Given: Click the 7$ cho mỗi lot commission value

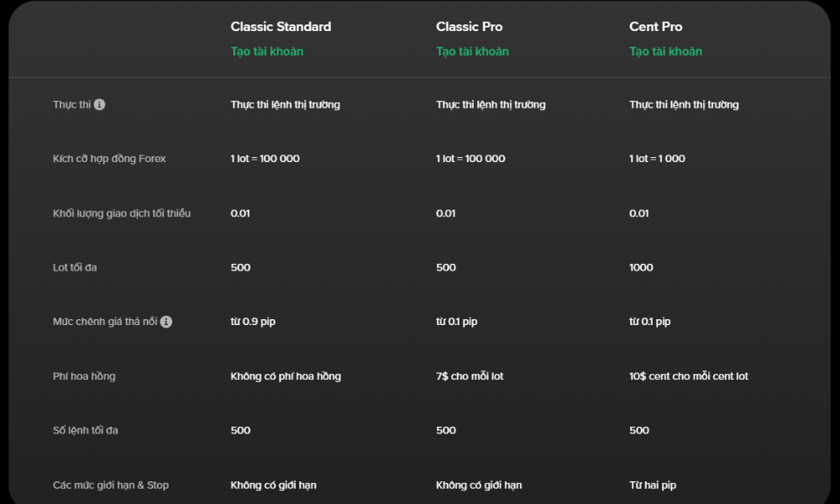Looking at the screenshot, I should 470,376.
